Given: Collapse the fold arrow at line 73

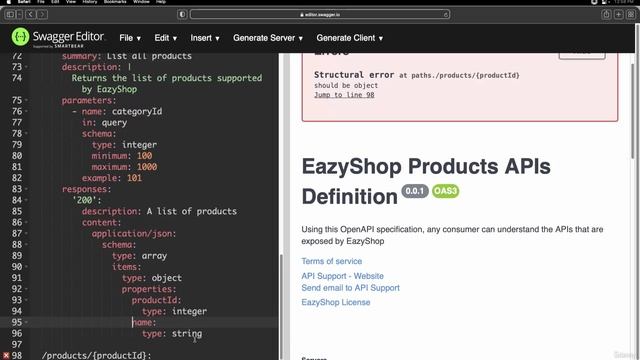Looking at the screenshot, I should 26,67.
